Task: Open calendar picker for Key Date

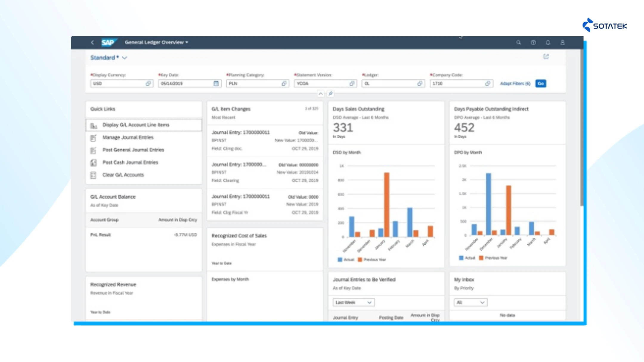Action: pyautogui.click(x=216, y=83)
